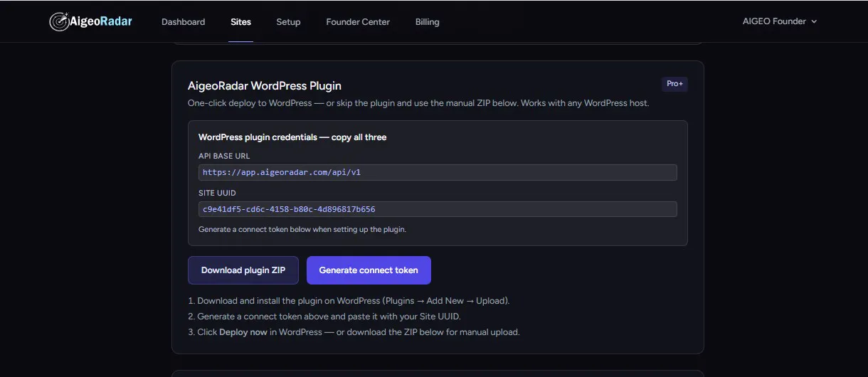
Task: Click the AigeoRadar WordPress Plugin heading
Action: point(265,86)
